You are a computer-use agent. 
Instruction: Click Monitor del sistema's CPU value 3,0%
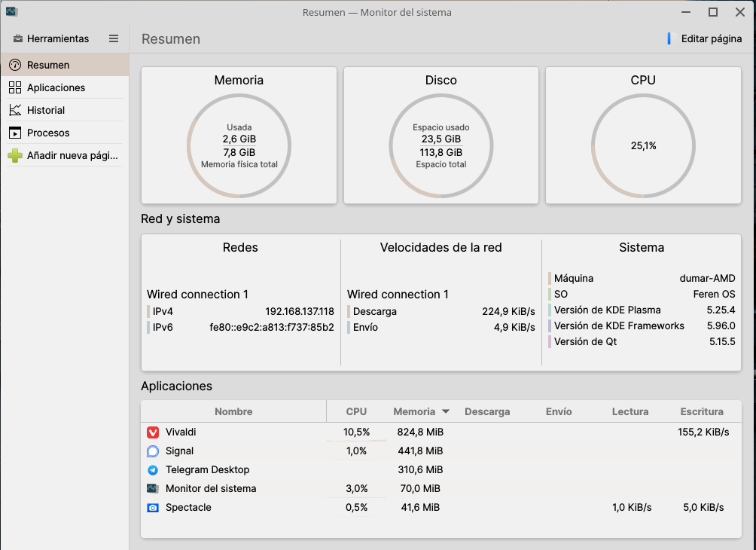(x=356, y=489)
